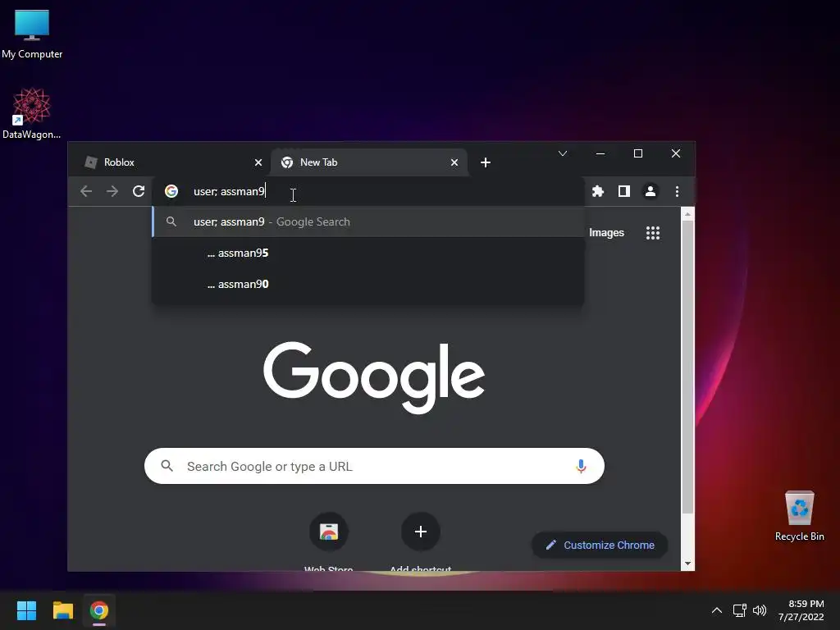
Task: Click the Add shortcut button
Action: 421,541
